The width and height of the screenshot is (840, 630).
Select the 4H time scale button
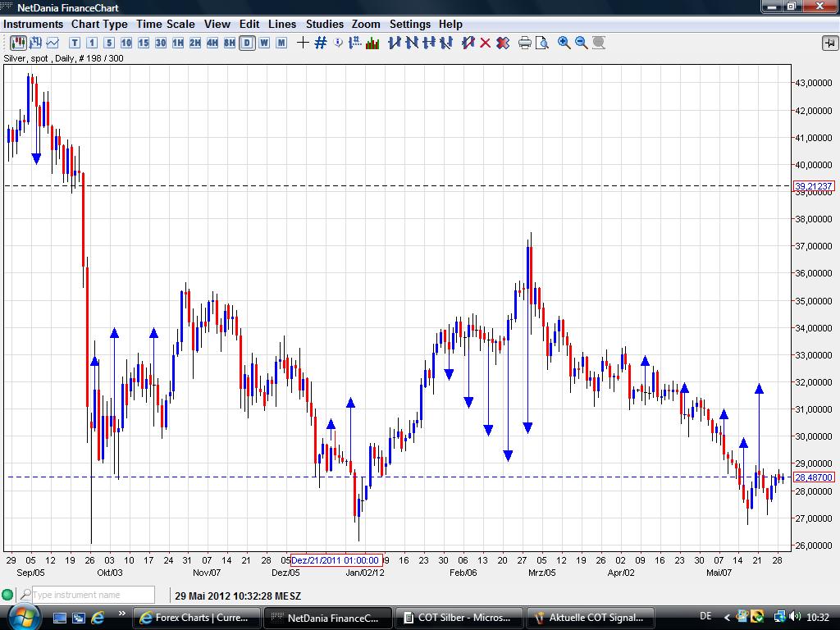(212, 43)
